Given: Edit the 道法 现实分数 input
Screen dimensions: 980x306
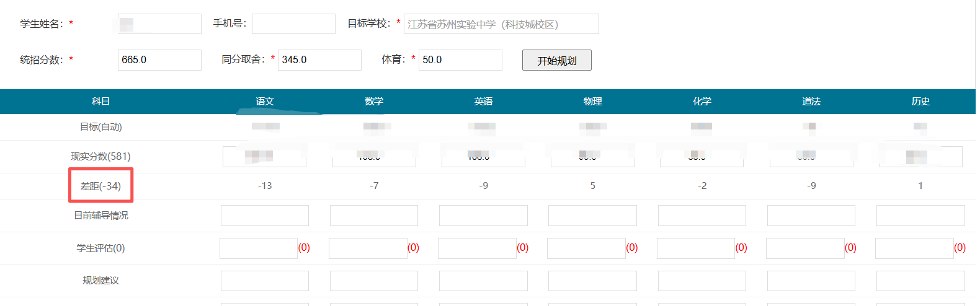Looking at the screenshot, I should (811, 157).
